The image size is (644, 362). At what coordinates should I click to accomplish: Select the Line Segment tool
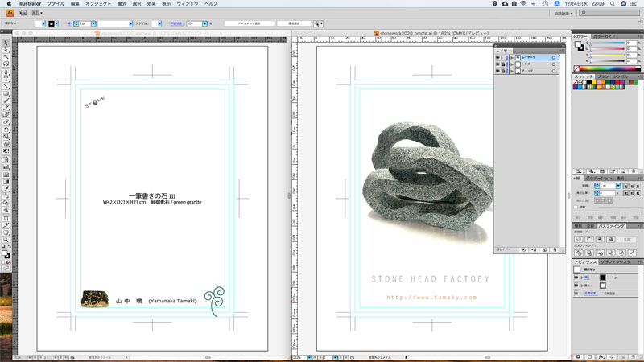[x=4, y=88]
